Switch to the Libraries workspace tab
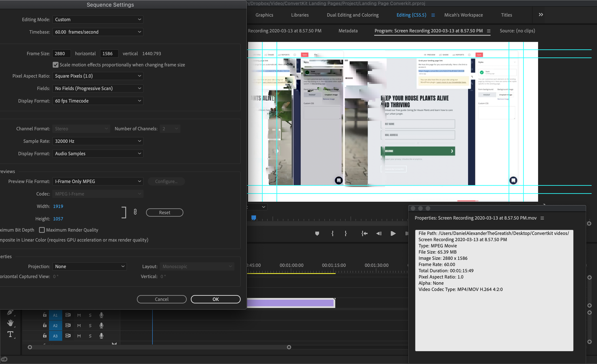The height and width of the screenshot is (364, 597). [300, 15]
